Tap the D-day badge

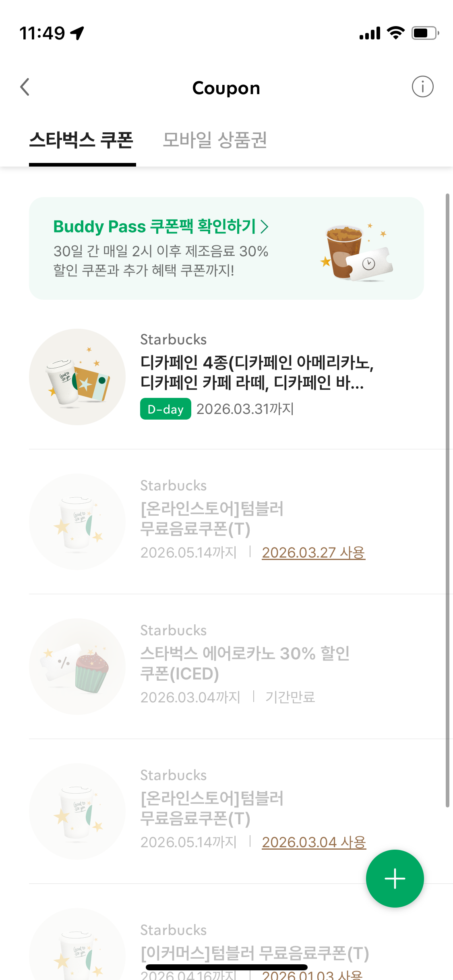[165, 409]
